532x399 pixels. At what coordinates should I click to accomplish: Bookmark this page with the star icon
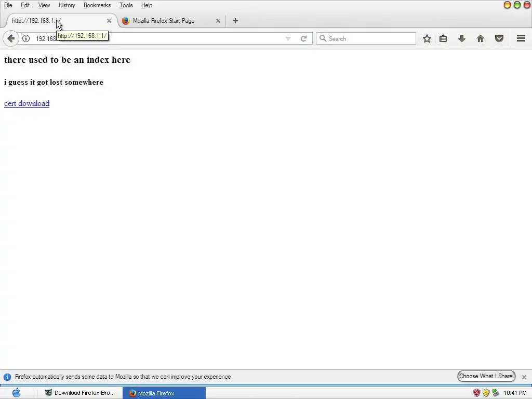point(427,38)
